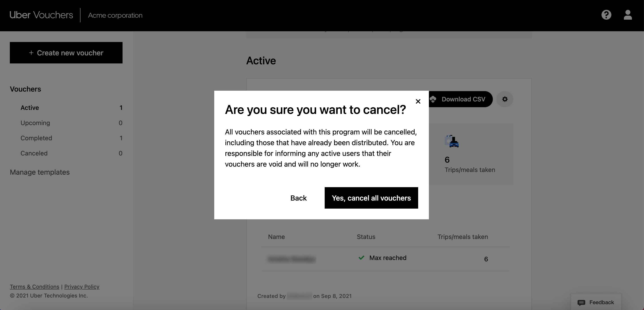Click the close X icon on dialog
The height and width of the screenshot is (310, 644).
click(417, 101)
